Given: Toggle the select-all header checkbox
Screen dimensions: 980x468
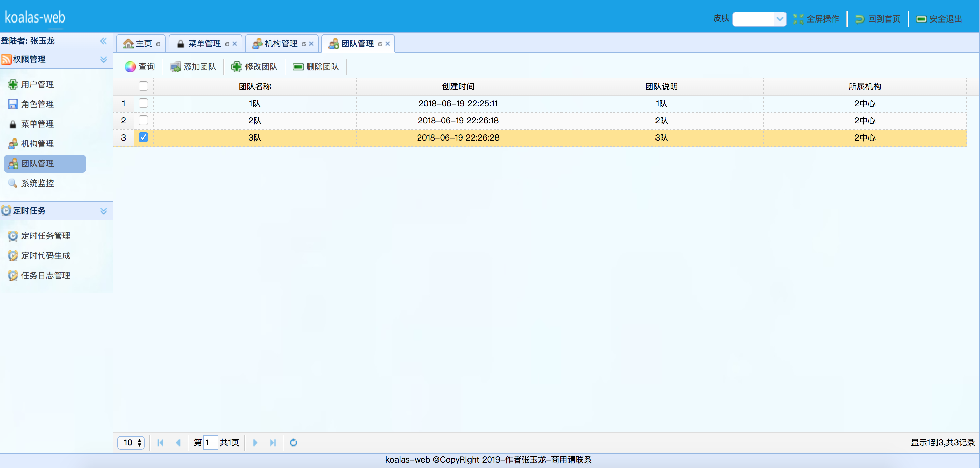Looking at the screenshot, I should point(143,86).
